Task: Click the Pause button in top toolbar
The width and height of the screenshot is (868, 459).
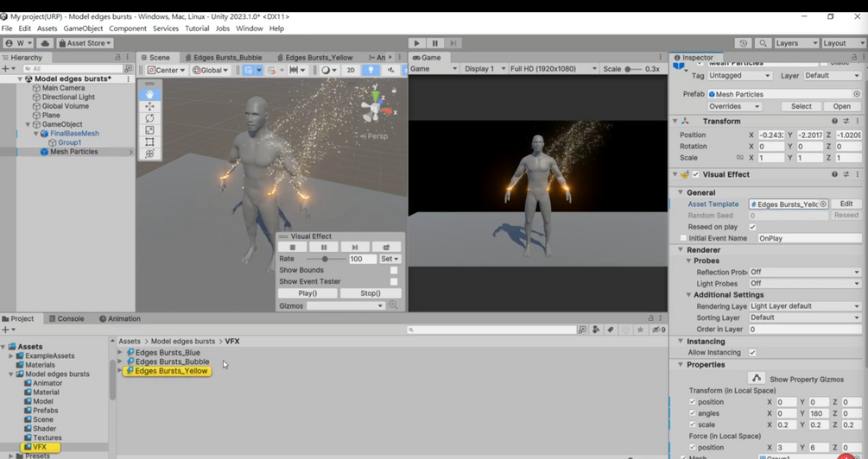Action: [x=435, y=43]
